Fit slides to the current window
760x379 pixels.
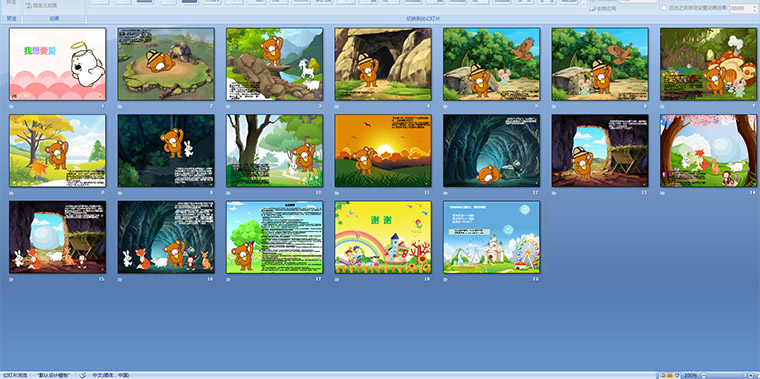(x=758, y=376)
